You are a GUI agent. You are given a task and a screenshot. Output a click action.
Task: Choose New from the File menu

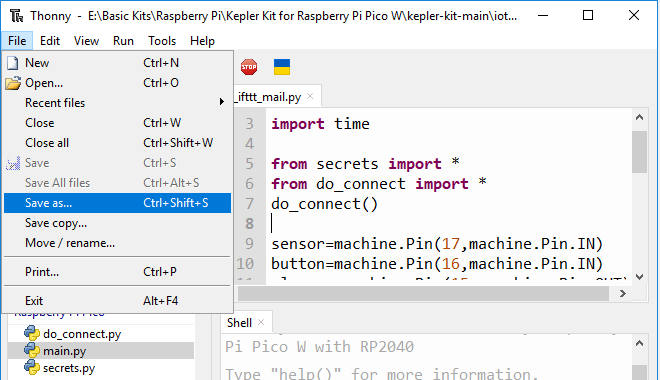tap(117, 63)
